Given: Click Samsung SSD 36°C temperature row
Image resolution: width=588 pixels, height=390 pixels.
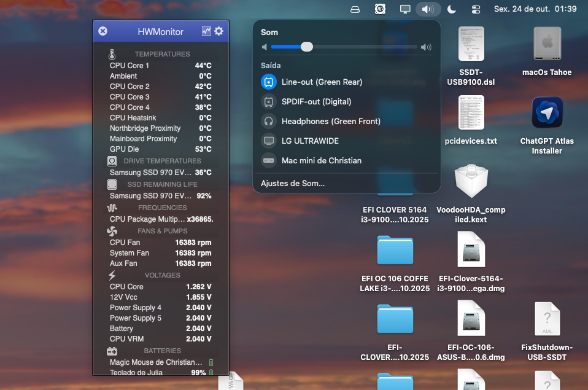Looking at the screenshot, I should pos(160,173).
